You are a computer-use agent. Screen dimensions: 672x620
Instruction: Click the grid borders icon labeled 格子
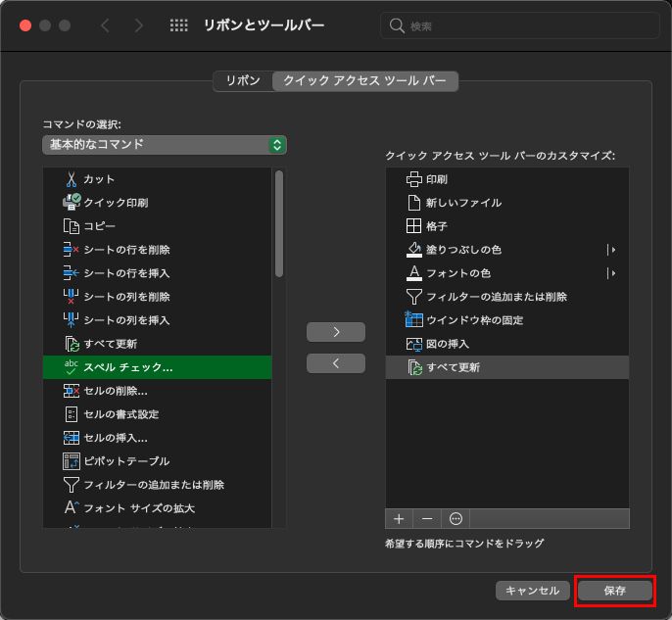[413, 226]
